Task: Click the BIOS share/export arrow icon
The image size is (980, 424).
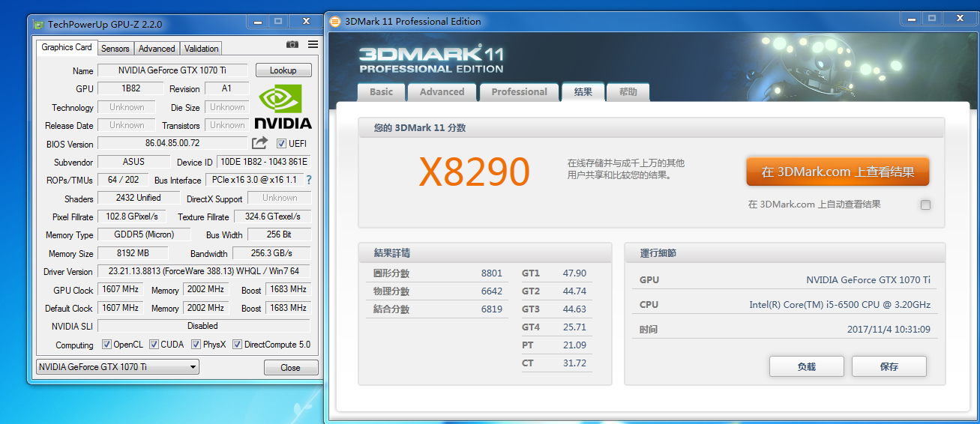Action: 259,142
